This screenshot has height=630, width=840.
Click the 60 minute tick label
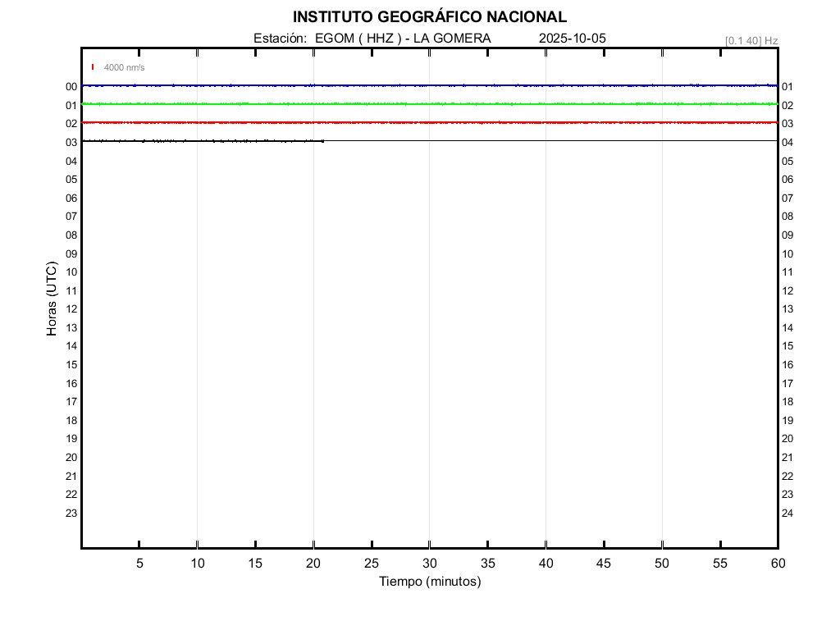pos(777,563)
